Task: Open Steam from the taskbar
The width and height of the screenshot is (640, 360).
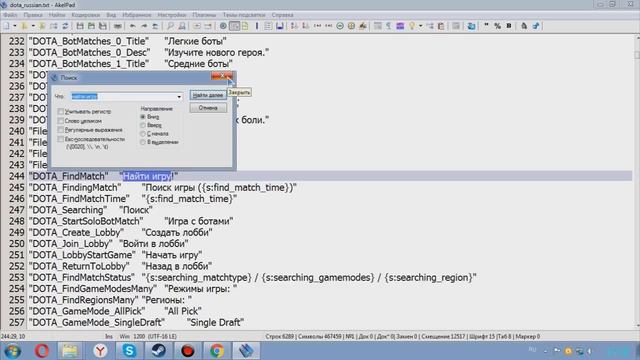Action: [x=158, y=350]
